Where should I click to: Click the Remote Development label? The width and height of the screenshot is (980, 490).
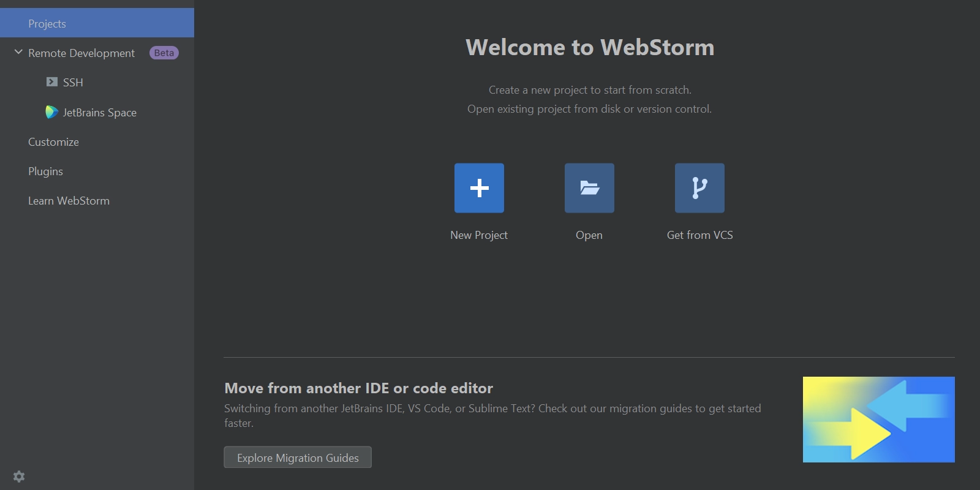pyautogui.click(x=81, y=53)
